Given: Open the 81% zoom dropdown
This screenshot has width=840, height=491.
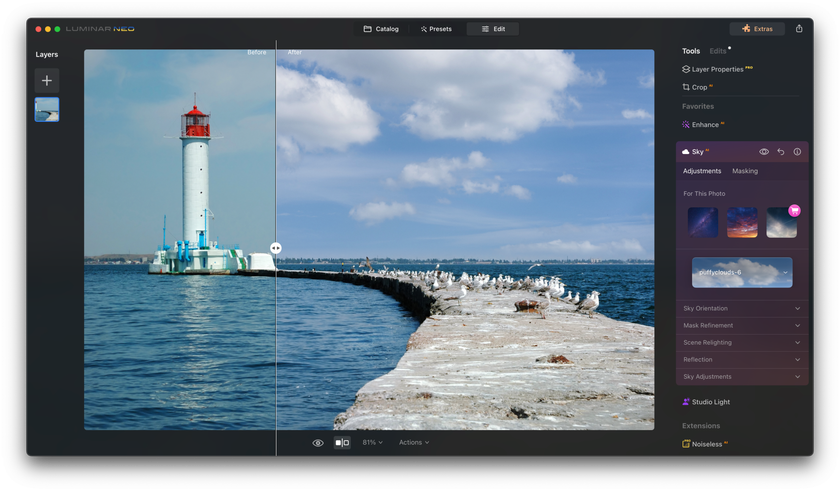Looking at the screenshot, I should pyautogui.click(x=372, y=443).
